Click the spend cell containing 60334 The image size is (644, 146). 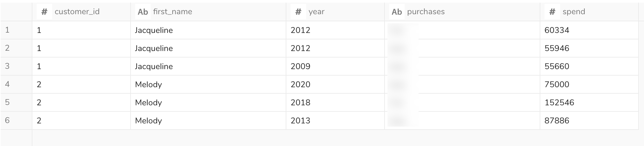point(557,30)
